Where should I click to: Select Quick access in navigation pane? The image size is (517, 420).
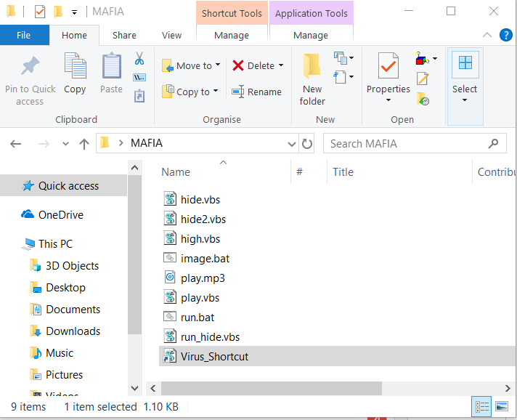click(63, 186)
